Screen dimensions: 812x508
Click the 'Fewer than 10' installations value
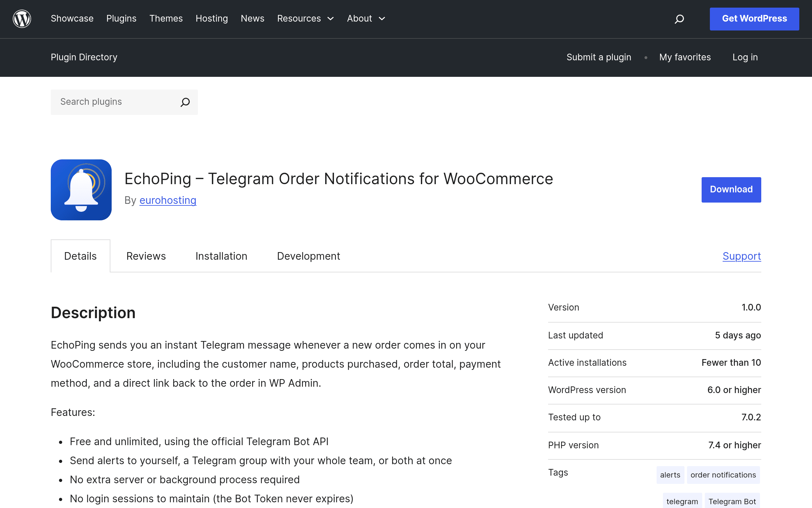(731, 363)
